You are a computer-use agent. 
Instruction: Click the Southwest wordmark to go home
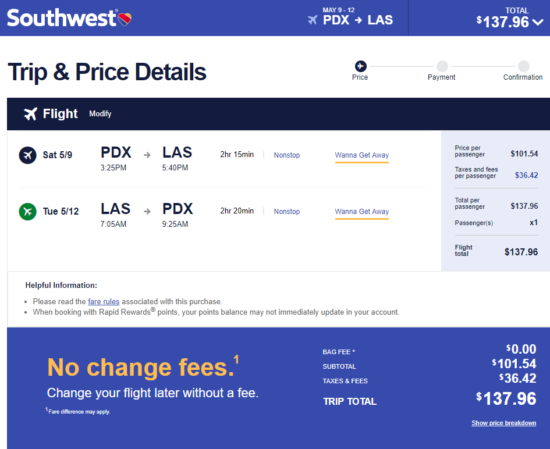click(x=62, y=18)
